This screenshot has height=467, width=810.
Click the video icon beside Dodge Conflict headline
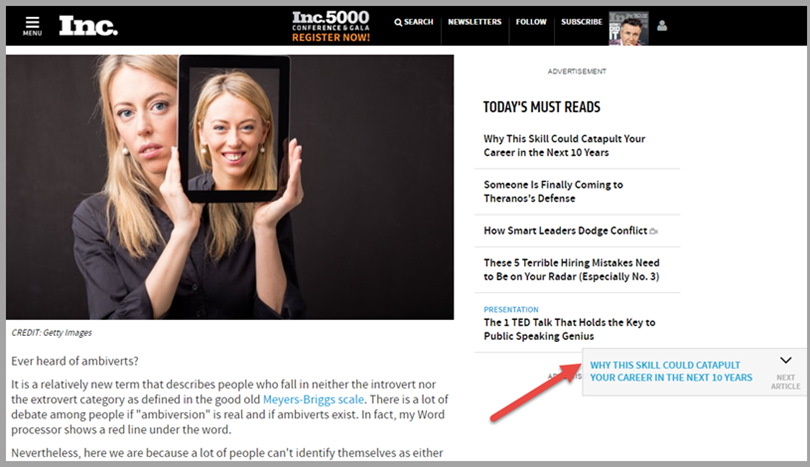pos(653,231)
